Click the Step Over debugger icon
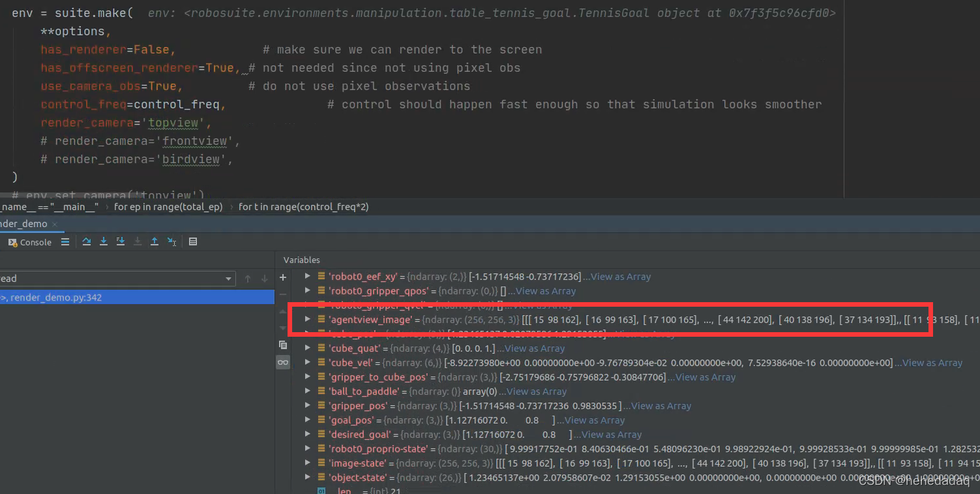Screen dimensions: 980x494 click(87, 241)
